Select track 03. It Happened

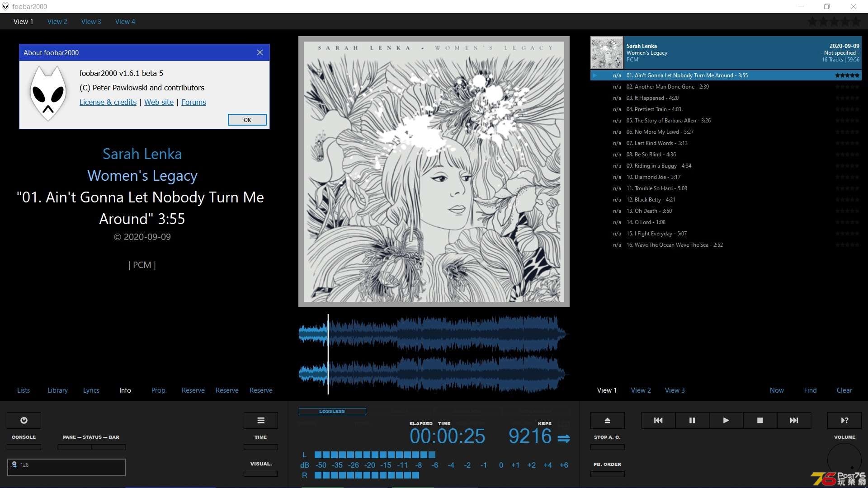[726, 98]
